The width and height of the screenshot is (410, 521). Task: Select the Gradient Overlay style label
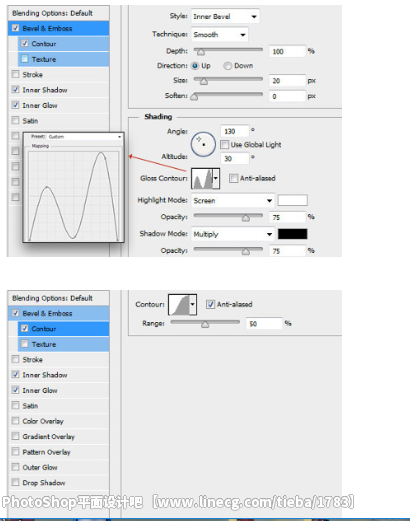[x=49, y=436]
